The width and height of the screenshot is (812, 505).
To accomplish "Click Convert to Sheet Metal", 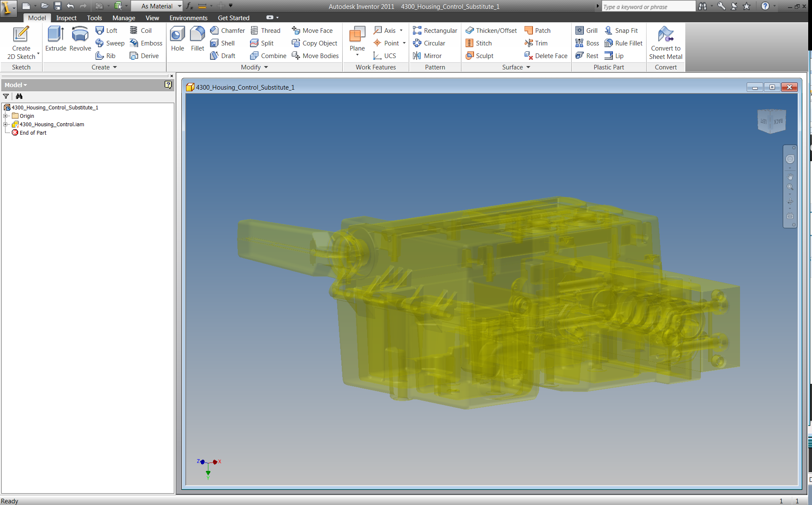I will point(666,43).
